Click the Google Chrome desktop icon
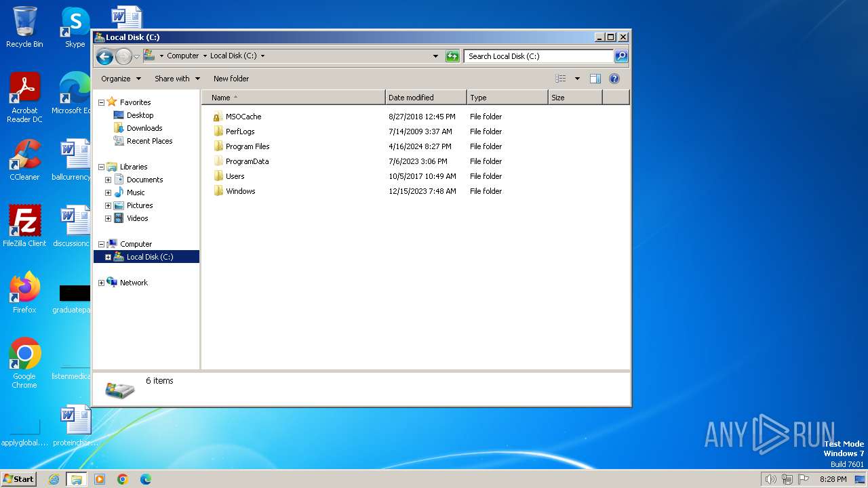This screenshot has width=868, height=488. point(24,363)
